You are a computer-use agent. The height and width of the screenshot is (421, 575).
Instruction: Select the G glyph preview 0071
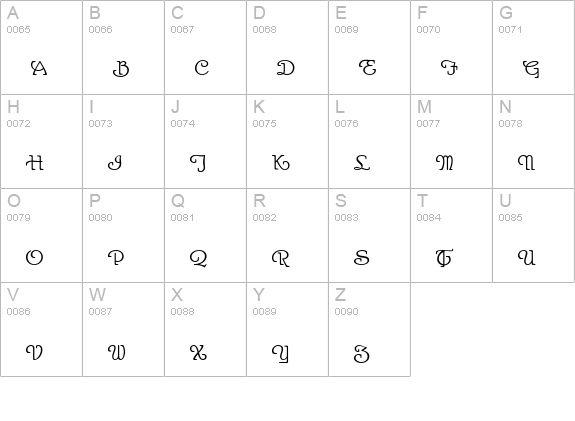tap(531, 69)
